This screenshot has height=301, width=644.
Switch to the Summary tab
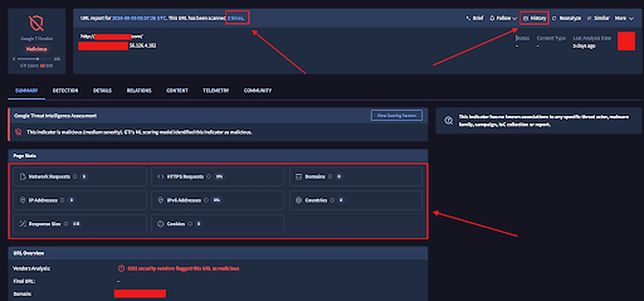[26, 91]
